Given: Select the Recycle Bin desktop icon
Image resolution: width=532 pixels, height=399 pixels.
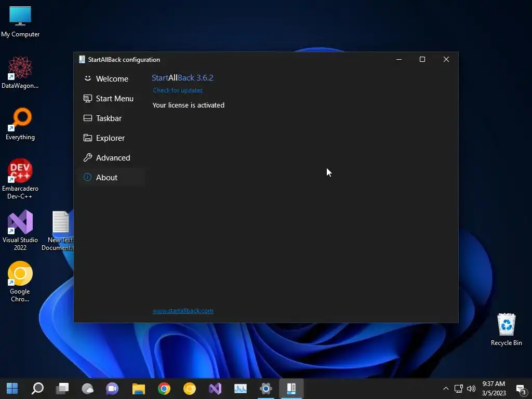Looking at the screenshot, I should tap(506, 329).
